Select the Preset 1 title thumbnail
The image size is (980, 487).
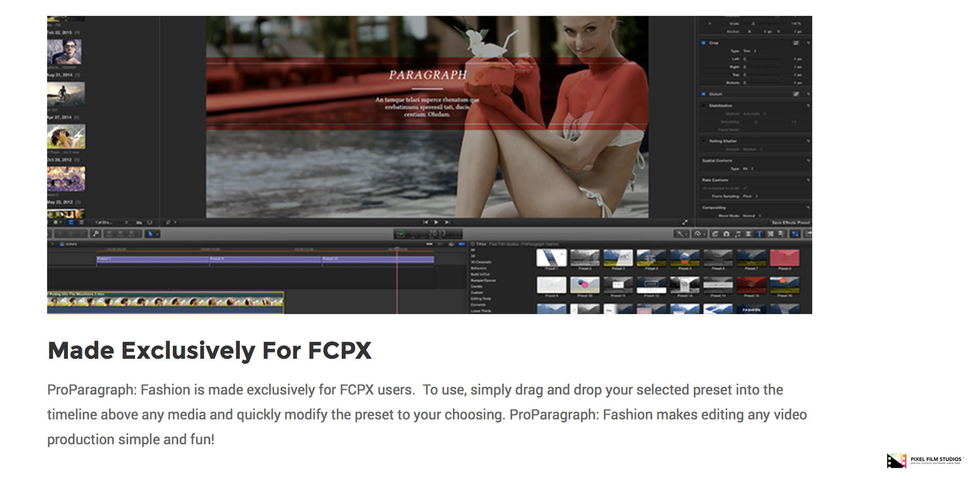click(551, 258)
